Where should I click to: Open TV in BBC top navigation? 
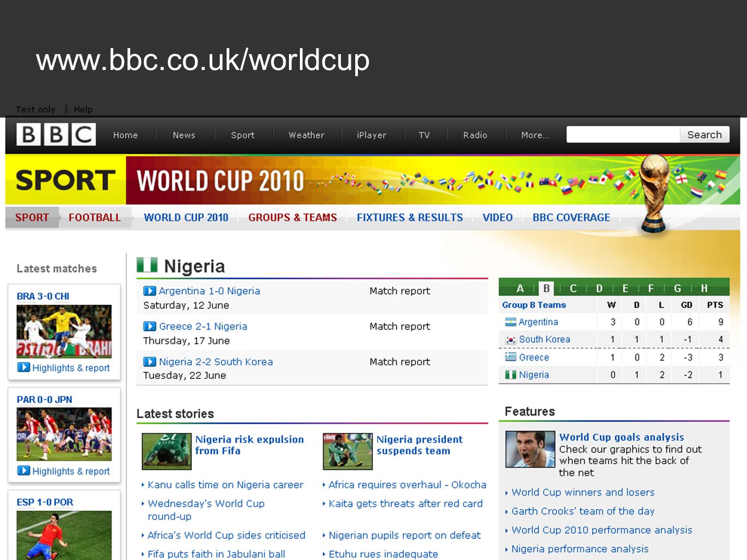click(x=424, y=135)
